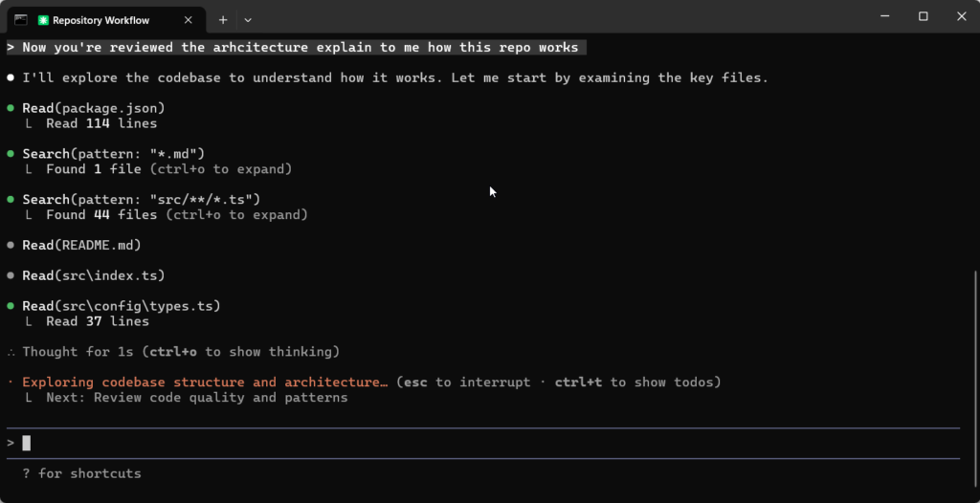Click green bullet next to Search "*.md"
The width and height of the screenshot is (980, 503).
click(11, 154)
